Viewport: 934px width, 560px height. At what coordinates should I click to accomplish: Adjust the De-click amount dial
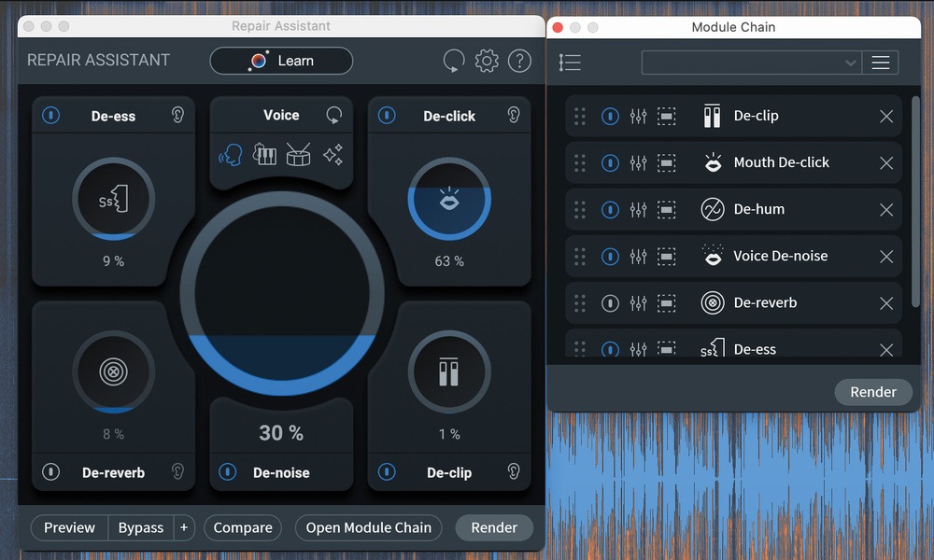tap(449, 199)
